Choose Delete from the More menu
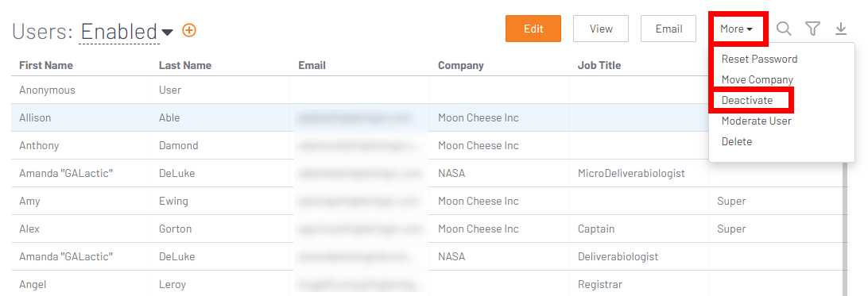Screen dimensions: 868x296 tap(736, 141)
